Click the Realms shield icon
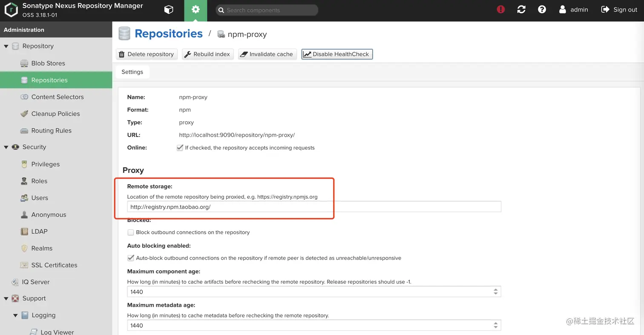The height and width of the screenshot is (335, 644). coord(24,248)
